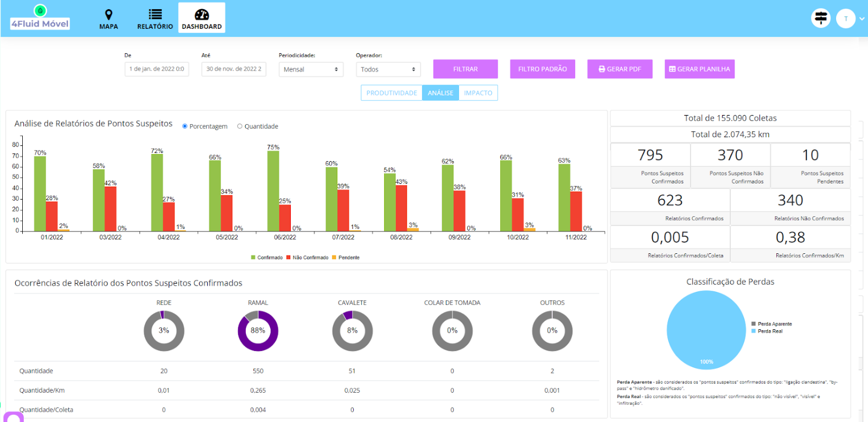Viewport: 868px width, 422px height.
Task: Switch to the Produtividade tab
Action: tap(391, 93)
